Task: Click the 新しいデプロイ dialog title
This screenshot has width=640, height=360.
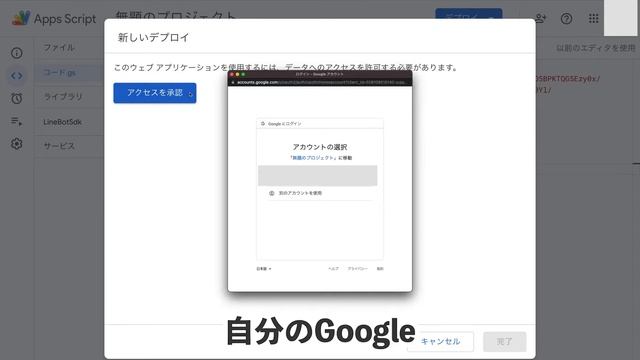Action: [153, 38]
